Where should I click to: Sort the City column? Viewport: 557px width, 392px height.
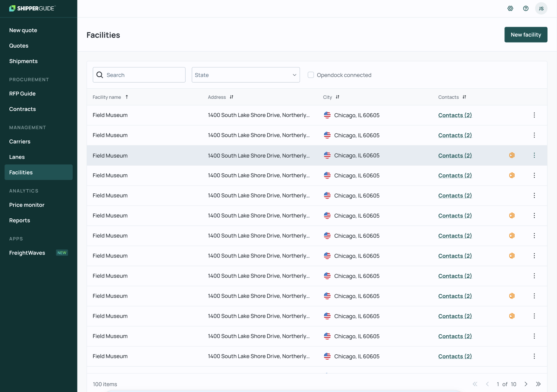(337, 97)
